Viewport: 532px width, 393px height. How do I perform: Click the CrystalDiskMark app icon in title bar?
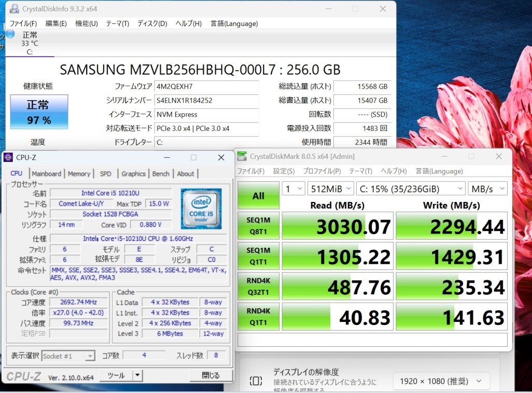point(242,156)
